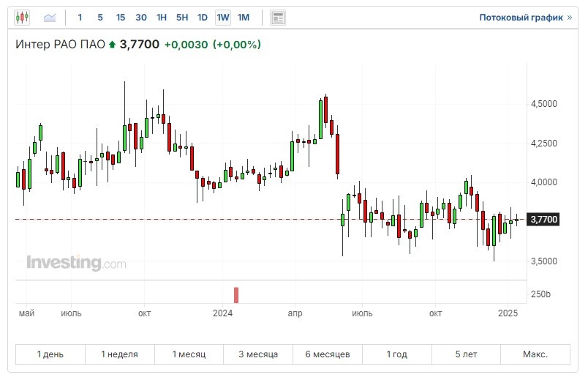
Task: Click the 3,5000 price axis label
Action: tap(543, 261)
